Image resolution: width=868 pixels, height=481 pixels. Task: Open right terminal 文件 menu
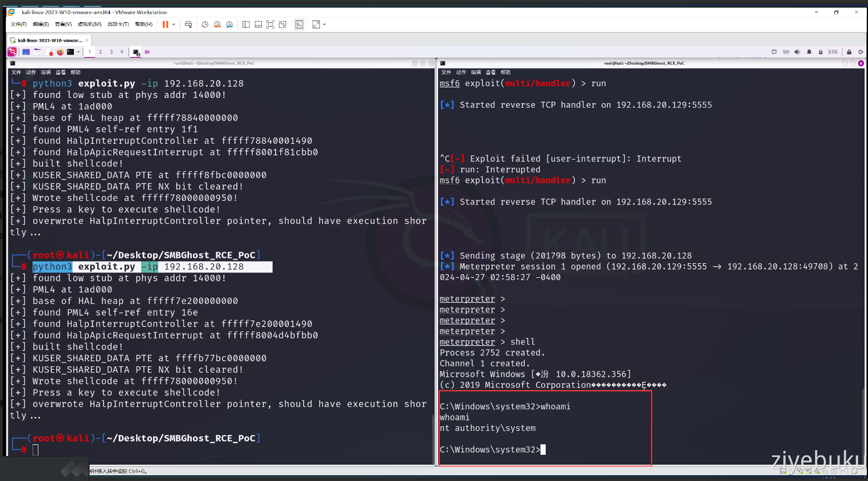point(446,73)
